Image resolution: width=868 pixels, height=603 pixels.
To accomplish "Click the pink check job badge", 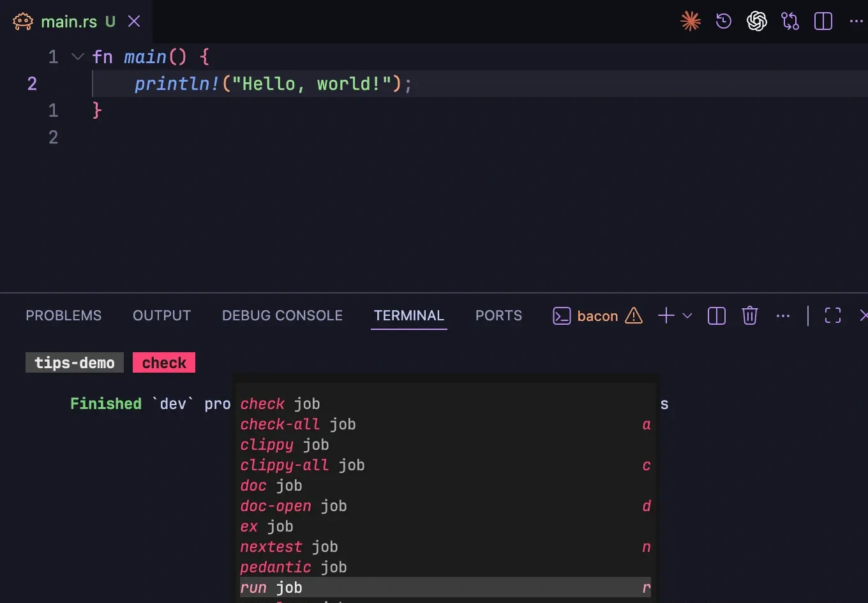I will (164, 362).
